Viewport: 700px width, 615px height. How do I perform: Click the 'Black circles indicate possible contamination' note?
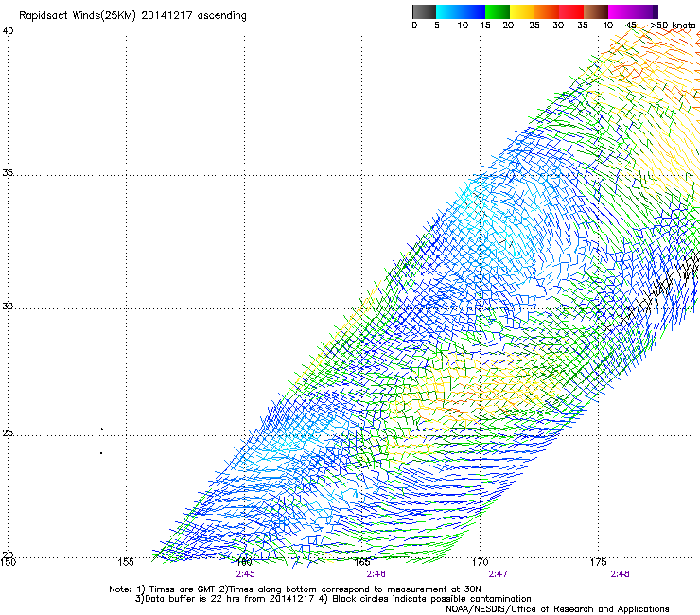[x=431, y=599]
